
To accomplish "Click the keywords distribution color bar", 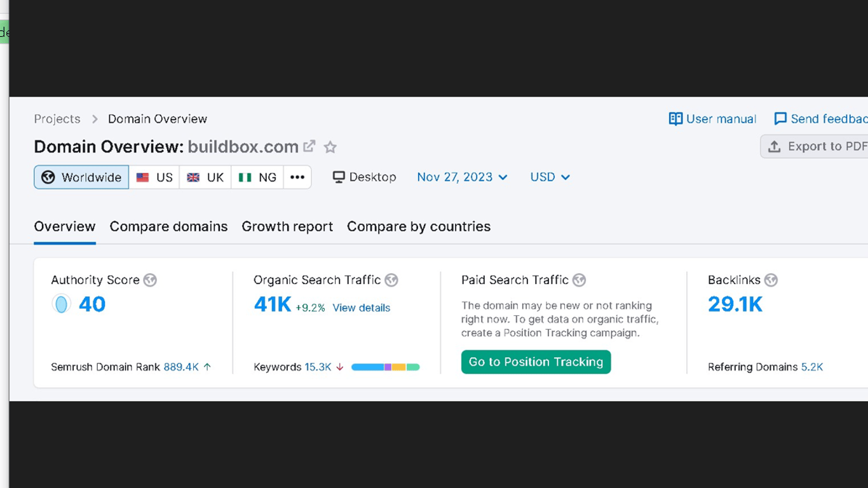I will (x=385, y=367).
